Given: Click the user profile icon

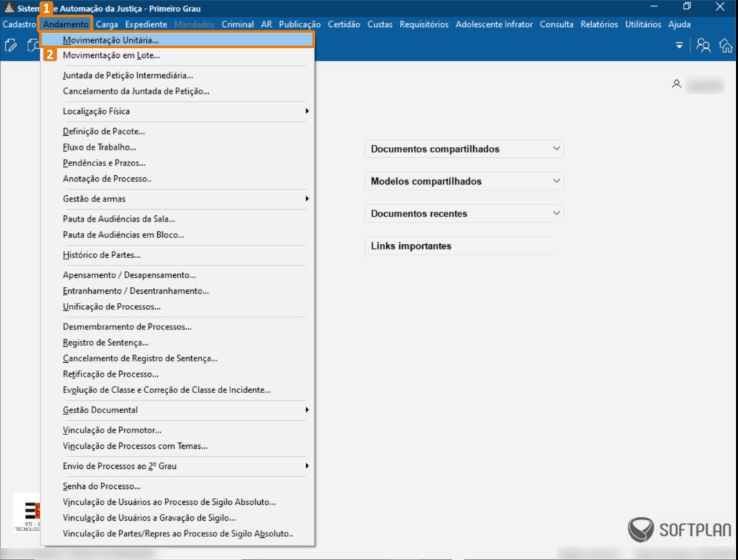Looking at the screenshot, I should click(x=677, y=84).
